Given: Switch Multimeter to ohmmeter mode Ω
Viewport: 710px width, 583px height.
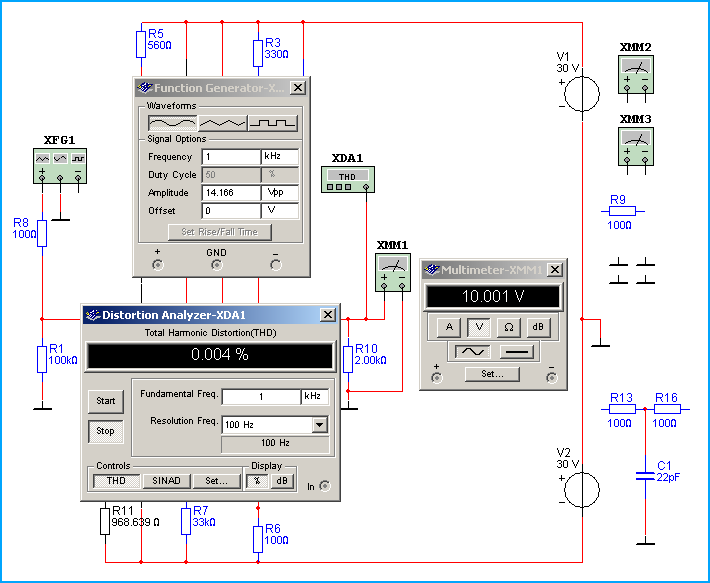Looking at the screenshot, I should 509,327.
